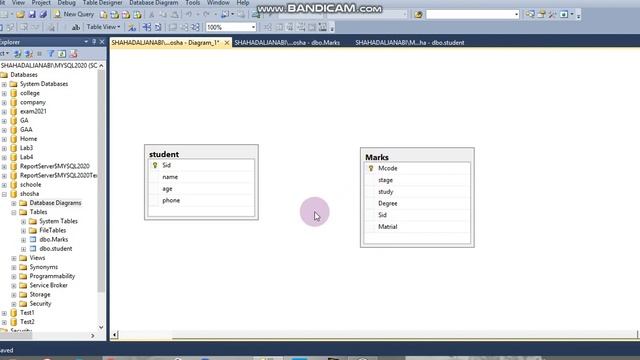Click the Stop icon in Object Explorer toolbar
This screenshot has height=360, width=640.
coord(40,53)
